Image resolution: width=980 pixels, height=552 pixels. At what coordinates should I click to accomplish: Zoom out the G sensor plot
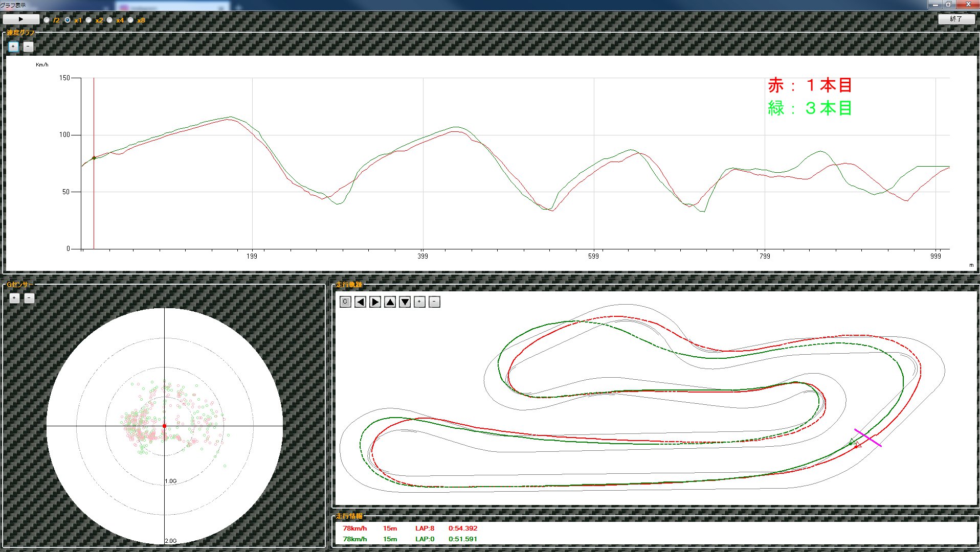click(29, 298)
